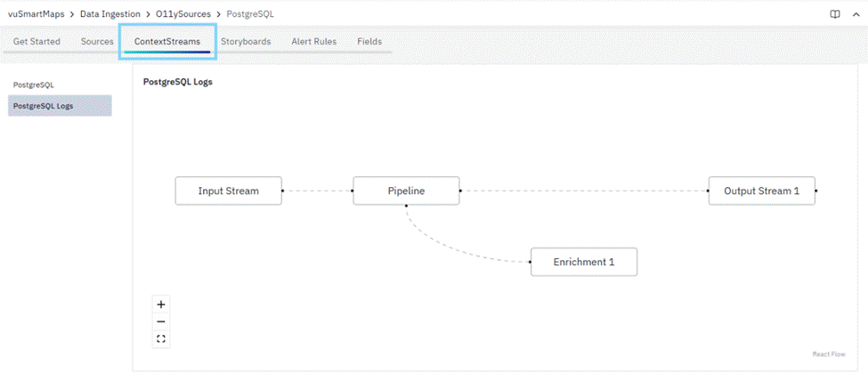Screen dimensions: 868x390
Task: Select the ContextStreams tab
Action: pyautogui.click(x=167, y=42)
